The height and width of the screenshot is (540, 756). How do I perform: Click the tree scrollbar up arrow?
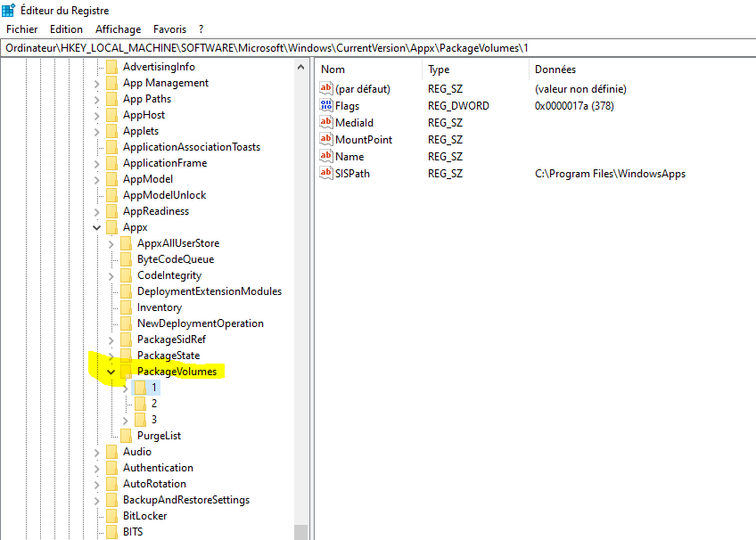[300, 67]
